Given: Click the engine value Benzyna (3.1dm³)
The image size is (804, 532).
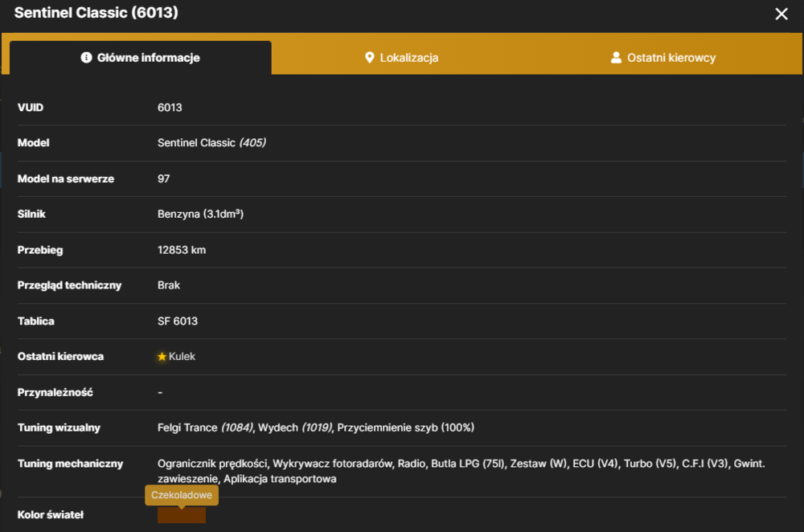Looking at the screenshot, I should pyautogui.click(x=200, y=215).
